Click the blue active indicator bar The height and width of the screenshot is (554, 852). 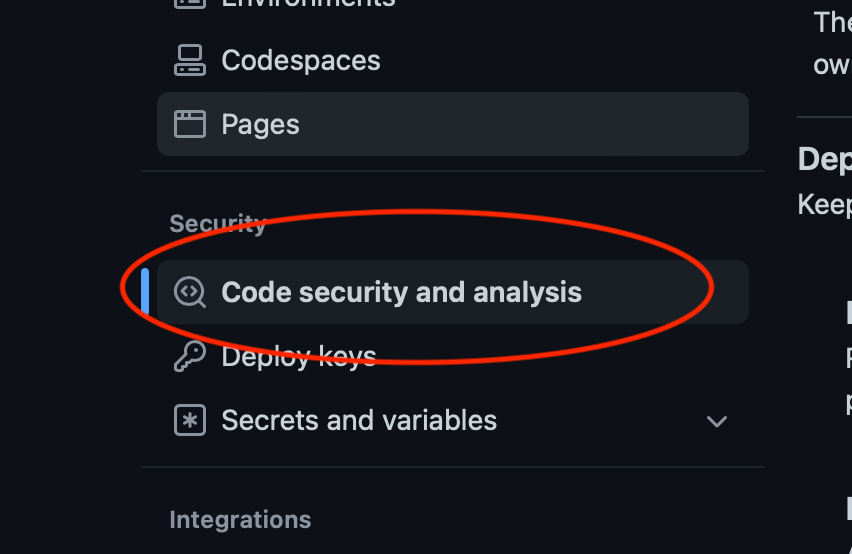145,292
